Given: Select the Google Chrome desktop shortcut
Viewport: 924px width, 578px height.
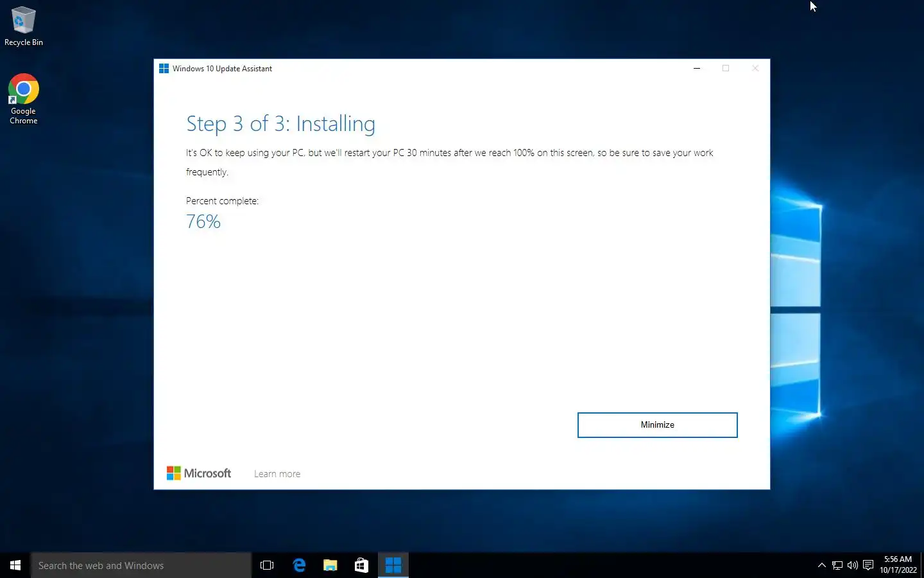Looking at the screenshot, I should [24, 99].
